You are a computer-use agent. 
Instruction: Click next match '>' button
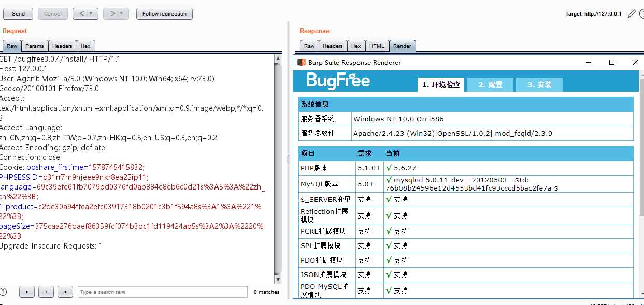(65, 292)
